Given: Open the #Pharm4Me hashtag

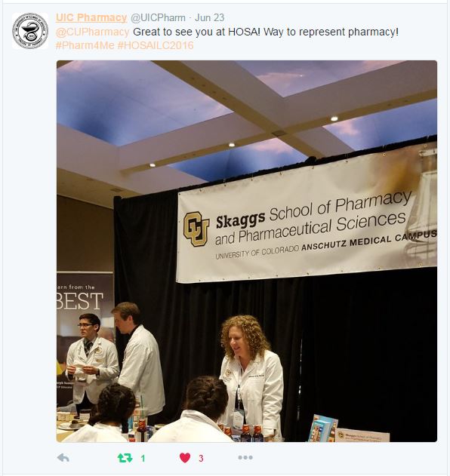Looking at the screenshot, I should click(85, 45).
